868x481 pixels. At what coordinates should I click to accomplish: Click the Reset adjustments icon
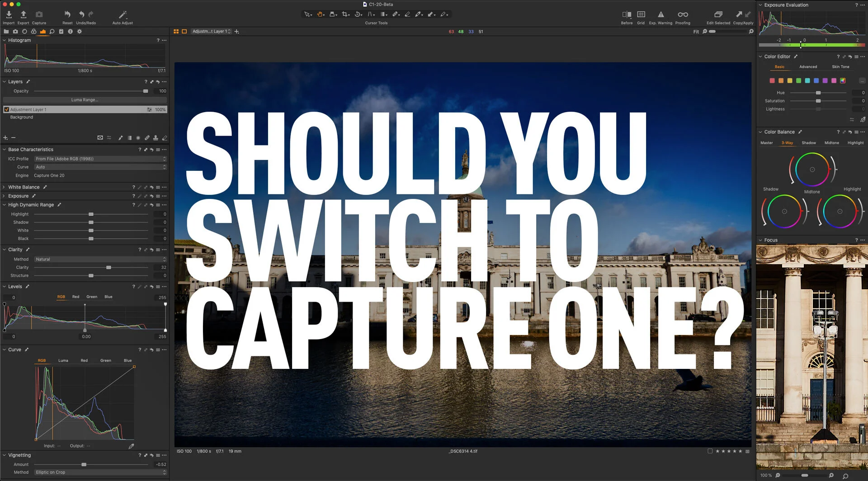click(67, 15)
